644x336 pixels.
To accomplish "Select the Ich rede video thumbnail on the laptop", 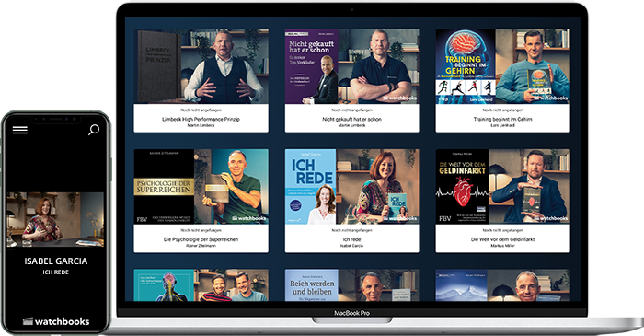I will (352, 187).
